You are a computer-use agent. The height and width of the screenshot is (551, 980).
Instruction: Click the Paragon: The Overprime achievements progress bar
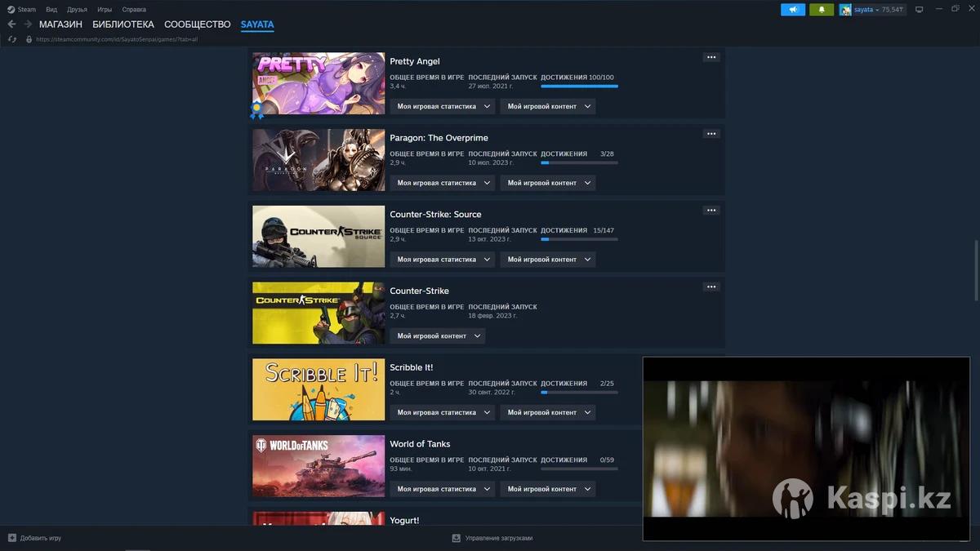579,162
